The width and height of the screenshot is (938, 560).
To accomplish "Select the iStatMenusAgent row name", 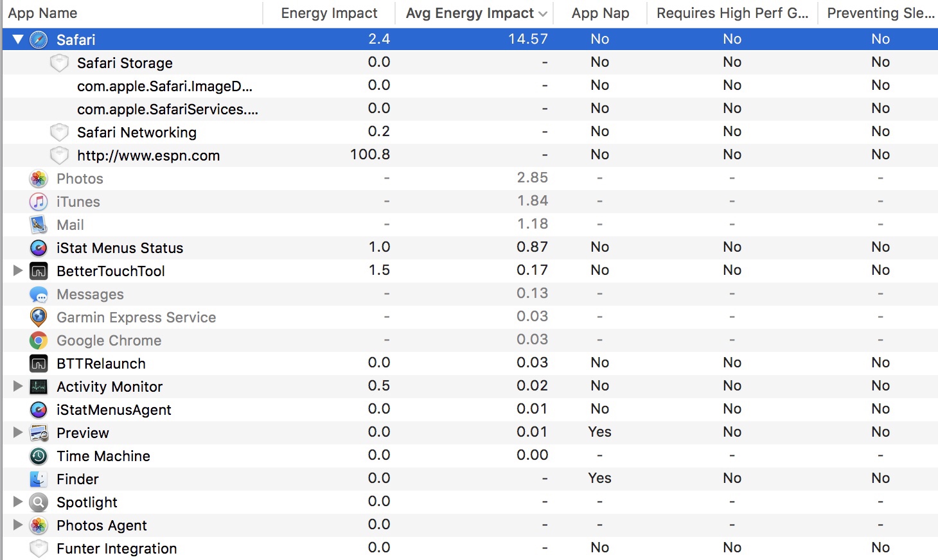I will (114, 410).
